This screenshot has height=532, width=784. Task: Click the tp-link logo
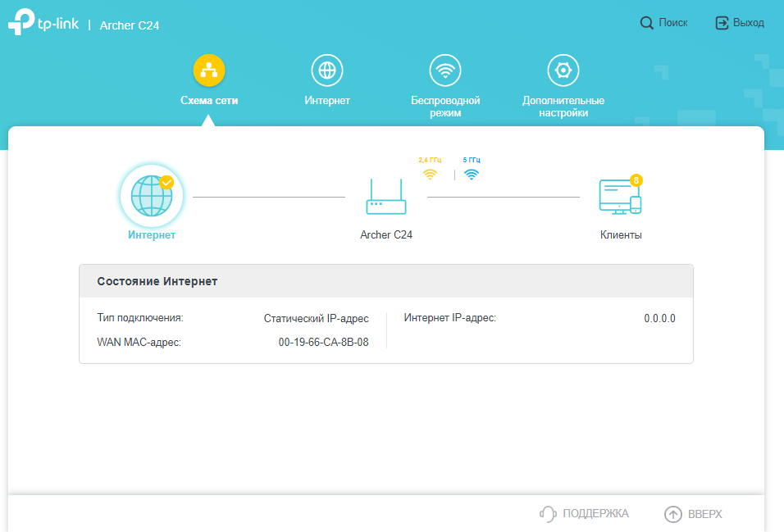[43, 25]
